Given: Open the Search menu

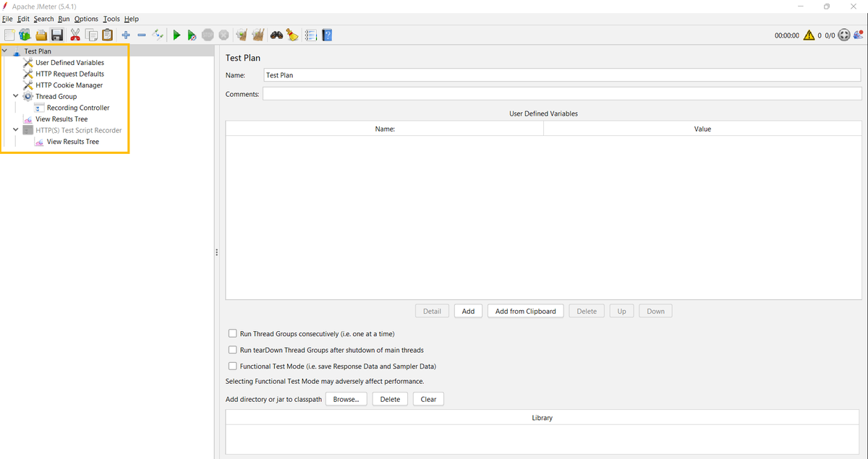Looking at the screenshot, I should click(x=43, y=19).
